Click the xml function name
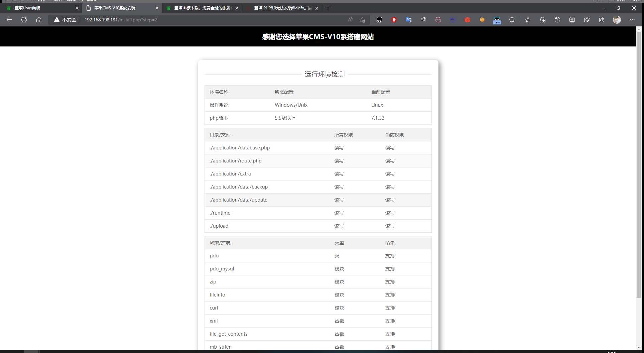This screenshot has height=353, width=644. click(x=214, y=321)
